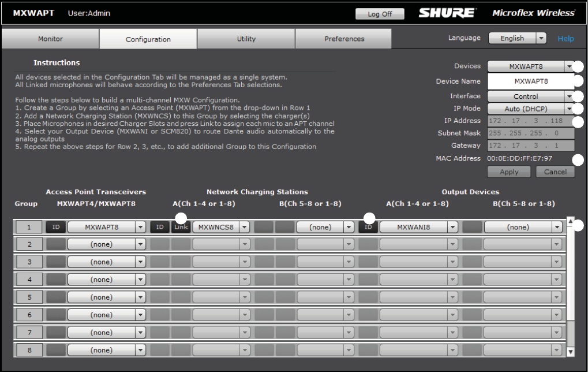Click ID button beside charging station Link
Screen dimensions: 588x372
click(160, 227)
